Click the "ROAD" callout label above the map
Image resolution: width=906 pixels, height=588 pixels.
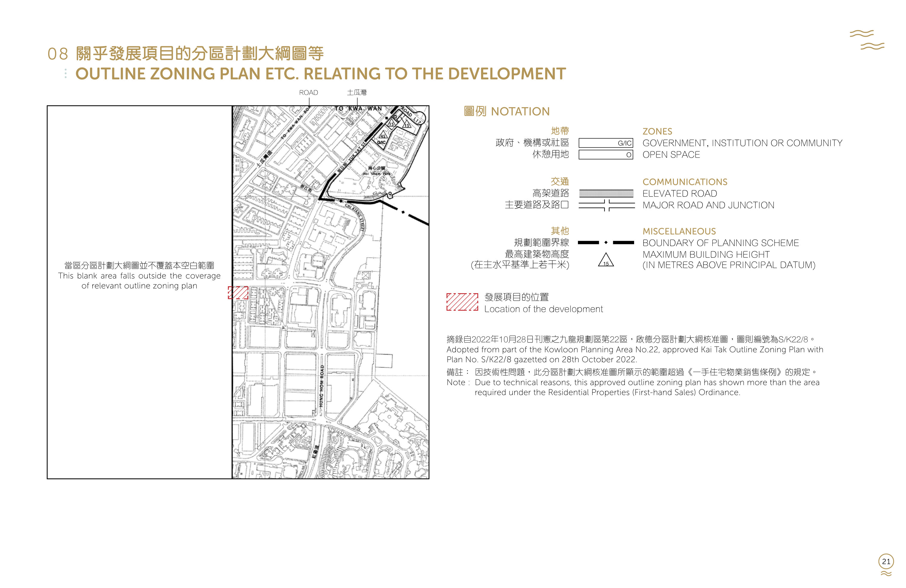point(308,92)
